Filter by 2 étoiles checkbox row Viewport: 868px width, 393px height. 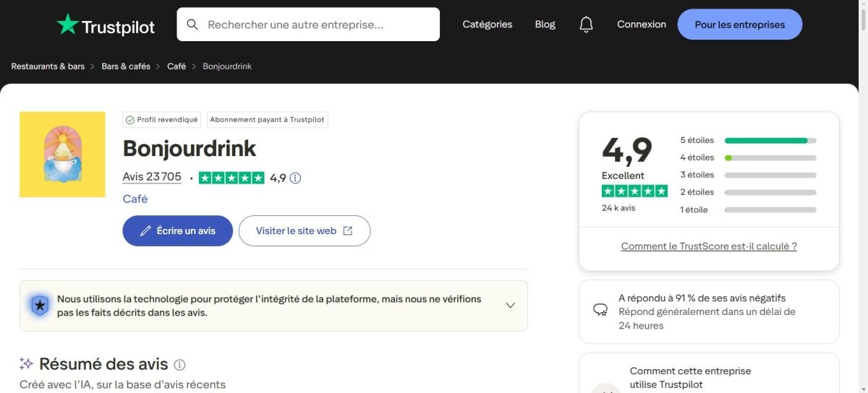[748, 192]
